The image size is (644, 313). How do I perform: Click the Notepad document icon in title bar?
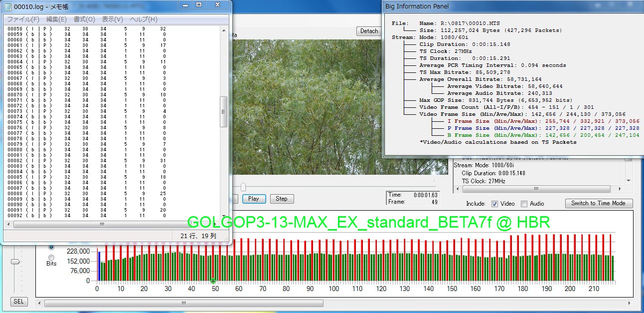(x=8, y=5)
